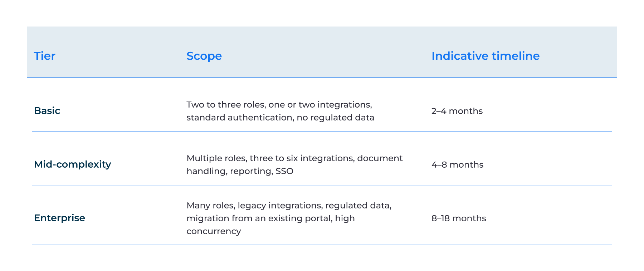Click 'document' in the Mid-complexity scope

tap(380, 158)
